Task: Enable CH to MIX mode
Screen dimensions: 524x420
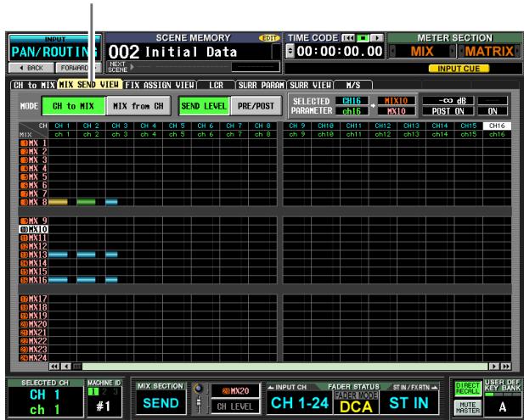Action: pyautogui.click(x=74, y=106)
